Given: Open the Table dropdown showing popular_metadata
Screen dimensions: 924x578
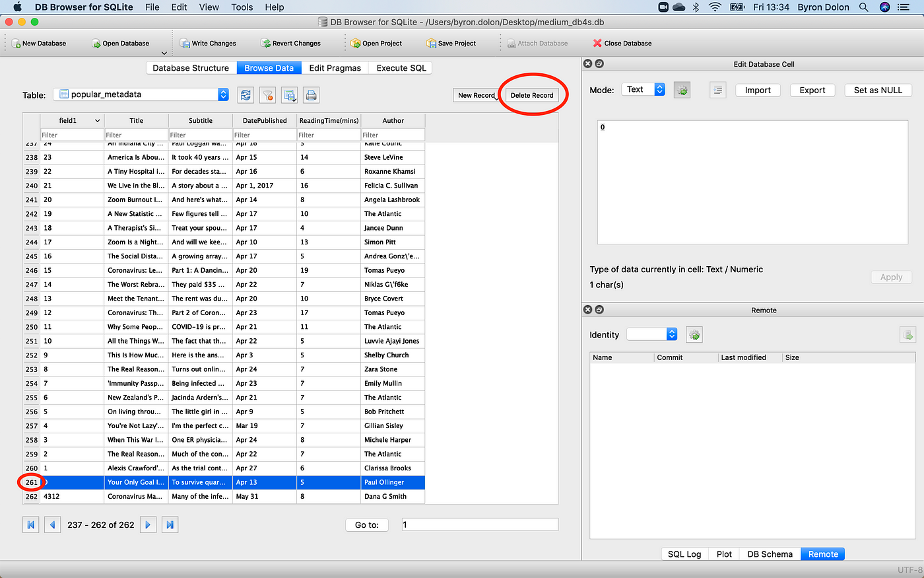Looking at the screenshot, I should point(141,94).
